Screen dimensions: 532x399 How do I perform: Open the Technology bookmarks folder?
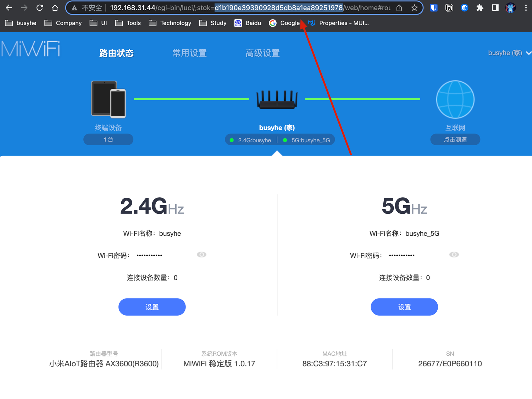click(x=170, y=23)
